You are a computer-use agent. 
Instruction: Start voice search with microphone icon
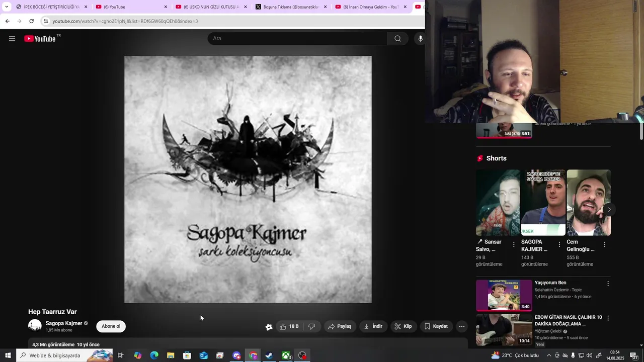click(420, 39)
